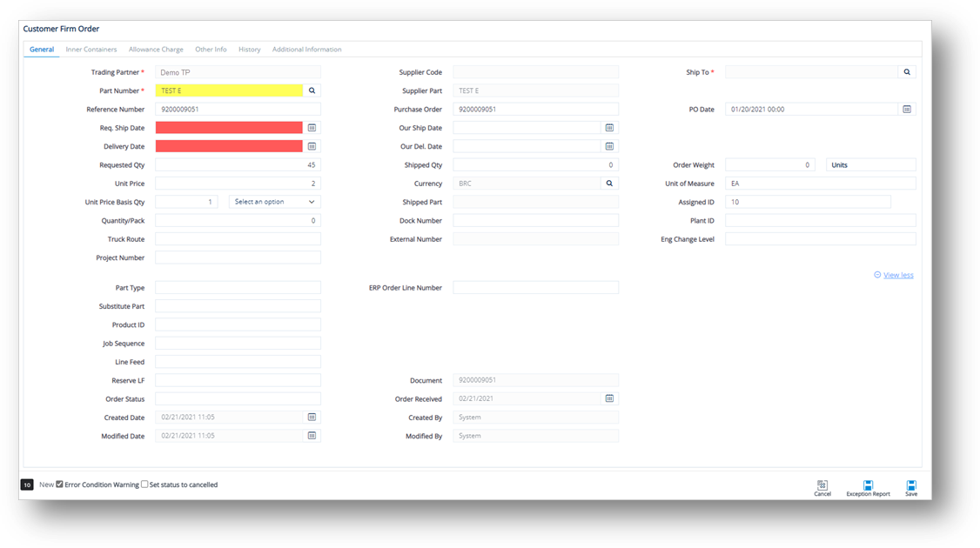Open PO Date calendar picker
980x548 pixels.
coord(907,109)
